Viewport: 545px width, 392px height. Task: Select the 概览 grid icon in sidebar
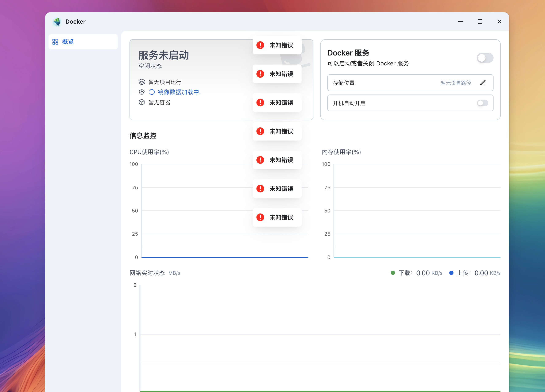[55, 42]
